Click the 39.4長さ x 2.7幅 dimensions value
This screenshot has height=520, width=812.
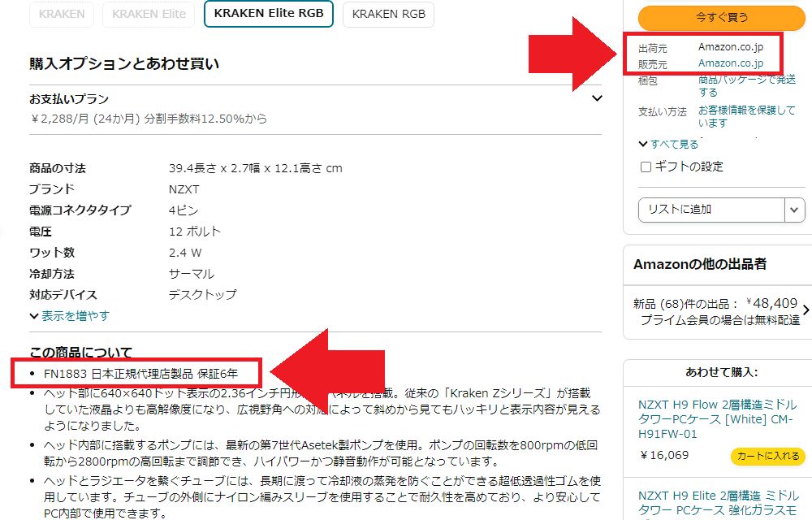[255, 168]
